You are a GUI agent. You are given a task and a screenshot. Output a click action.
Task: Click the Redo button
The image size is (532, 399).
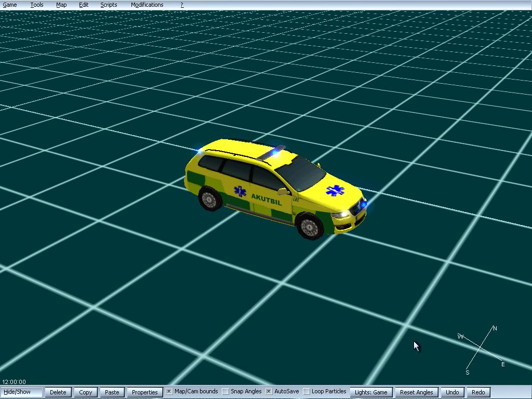point(478,392)
